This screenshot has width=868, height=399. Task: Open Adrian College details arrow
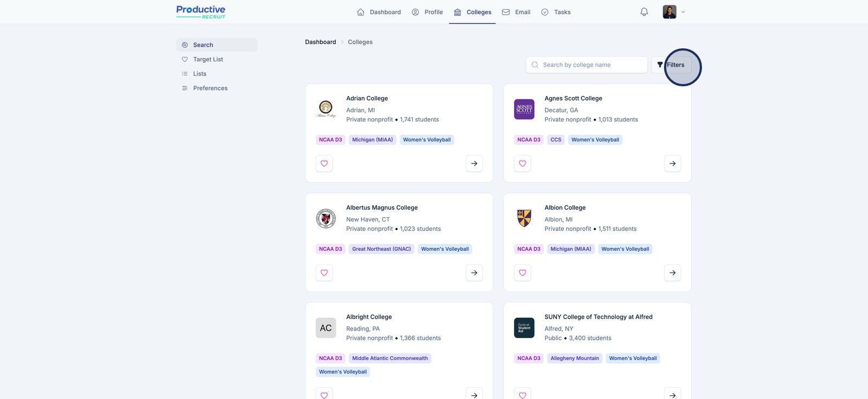474,163
